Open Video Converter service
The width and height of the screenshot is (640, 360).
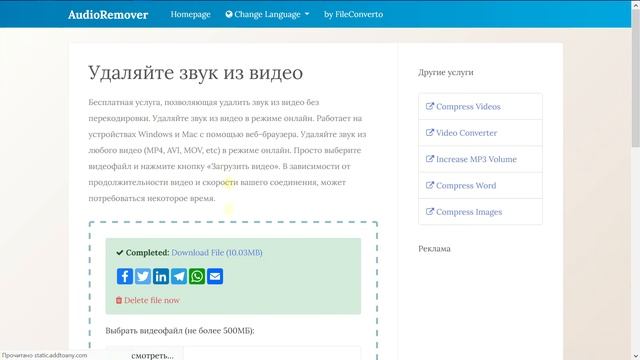[x=480, y=133]
